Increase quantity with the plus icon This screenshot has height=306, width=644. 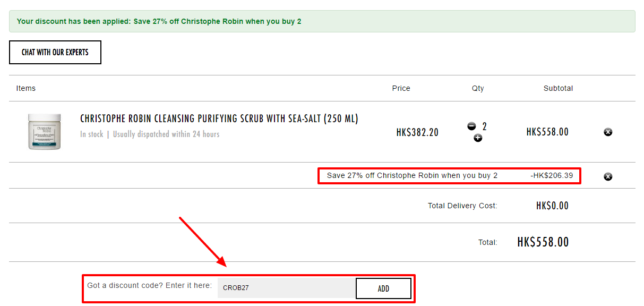pos(478,138)
